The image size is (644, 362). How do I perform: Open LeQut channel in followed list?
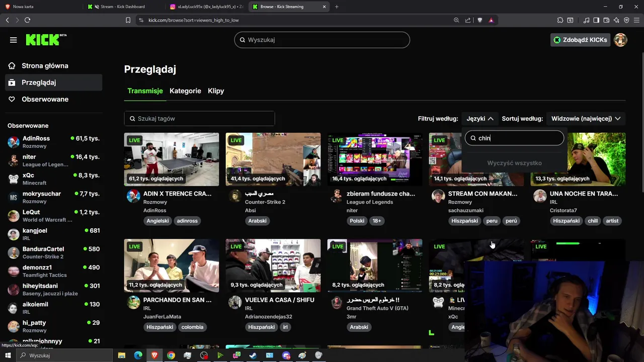coord(53,216)
